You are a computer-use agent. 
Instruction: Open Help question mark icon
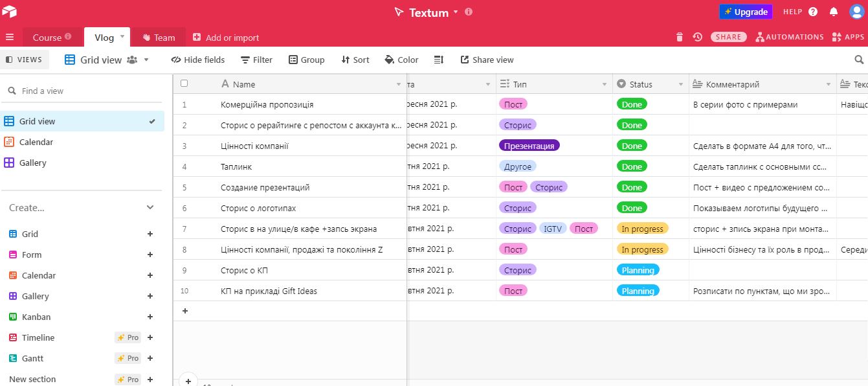tap(813, 12)
